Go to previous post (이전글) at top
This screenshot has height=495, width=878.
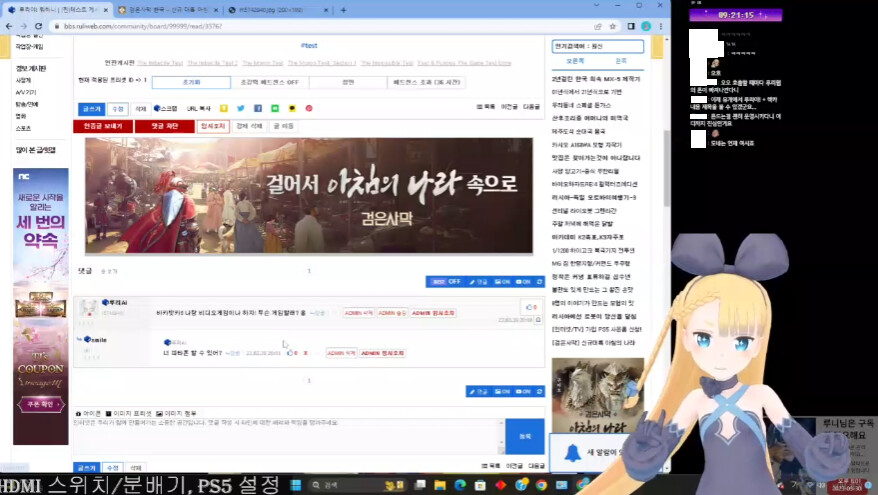click(x=509, y=106)
